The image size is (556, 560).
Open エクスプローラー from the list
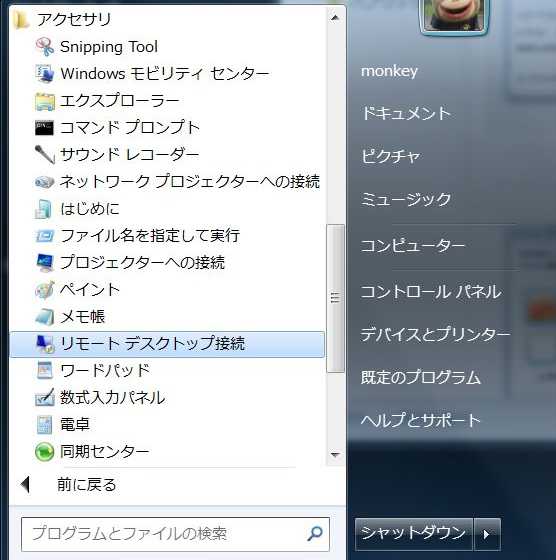point(167,101)
